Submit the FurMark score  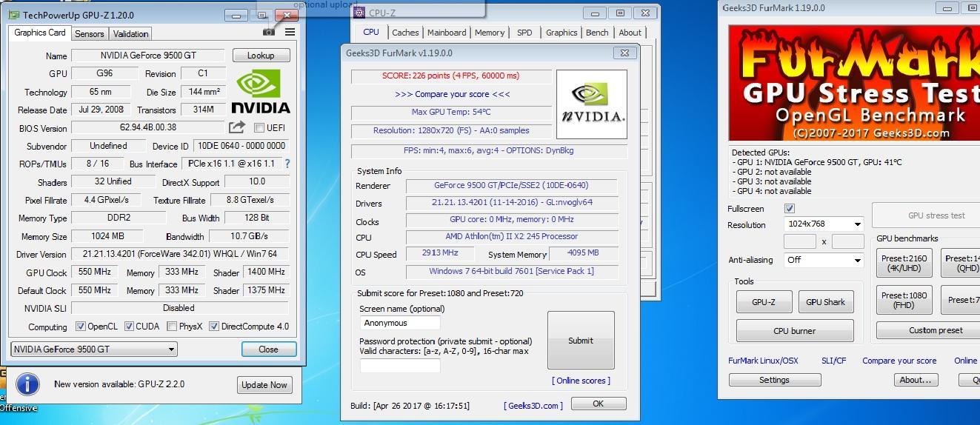point(581,341)
